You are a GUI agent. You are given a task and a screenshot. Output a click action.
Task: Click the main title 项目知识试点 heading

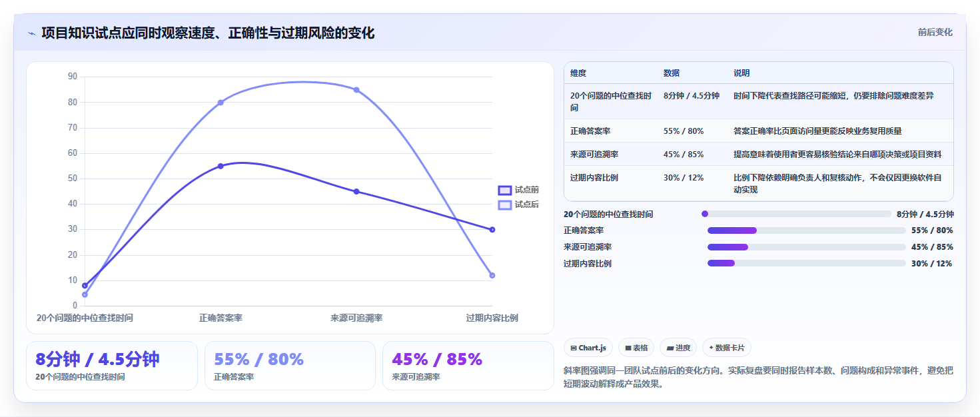click(208, 33)
